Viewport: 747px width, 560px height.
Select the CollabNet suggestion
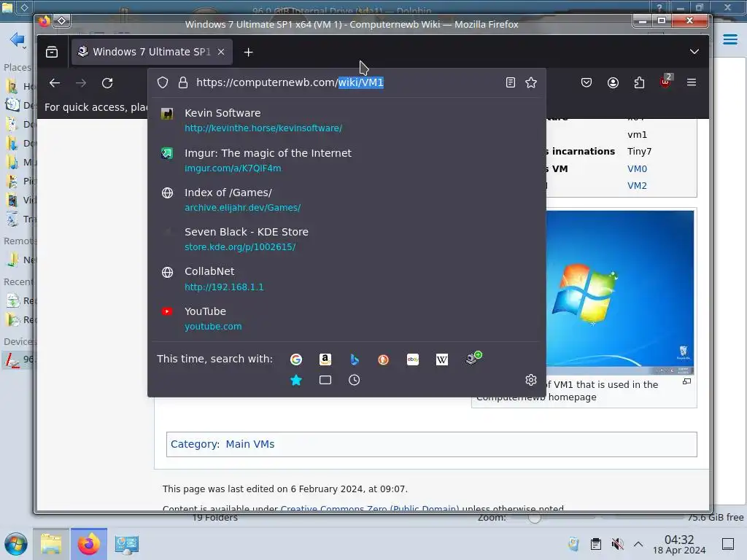click(x=347, y=279)
